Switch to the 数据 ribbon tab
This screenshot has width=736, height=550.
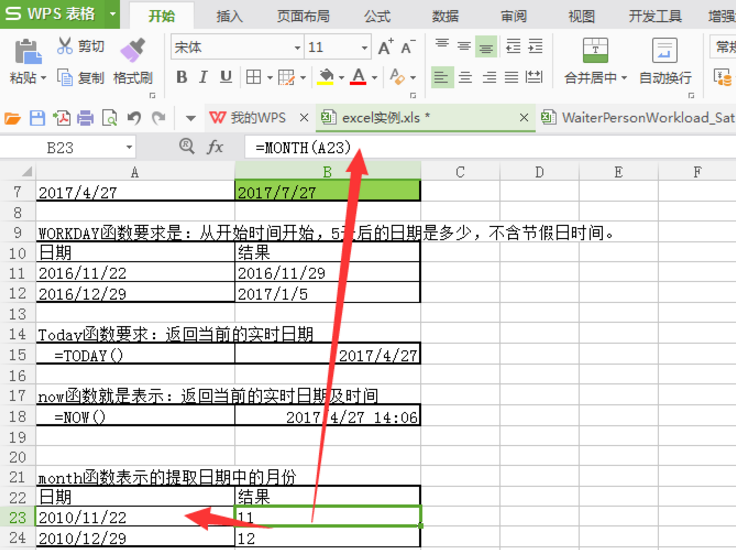pos(445,16)
